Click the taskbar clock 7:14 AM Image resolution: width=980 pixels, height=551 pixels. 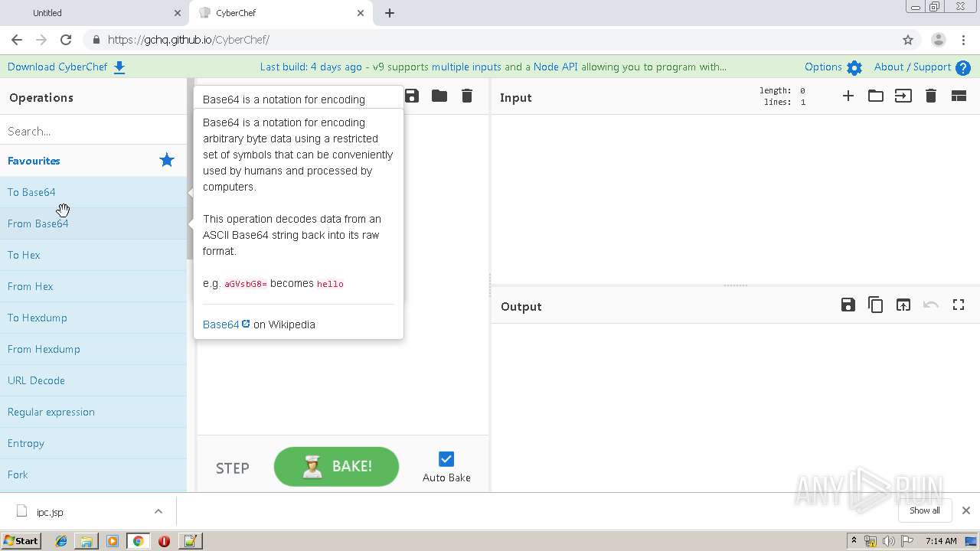pyautogui.click(x=941, y=541)
